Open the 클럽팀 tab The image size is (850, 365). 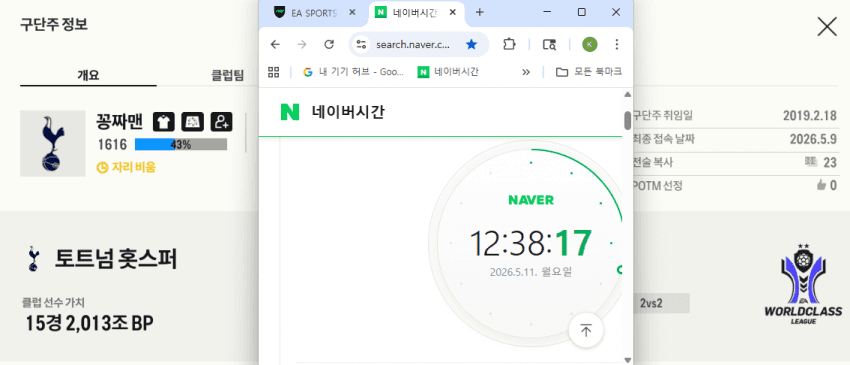pos(227,75)
